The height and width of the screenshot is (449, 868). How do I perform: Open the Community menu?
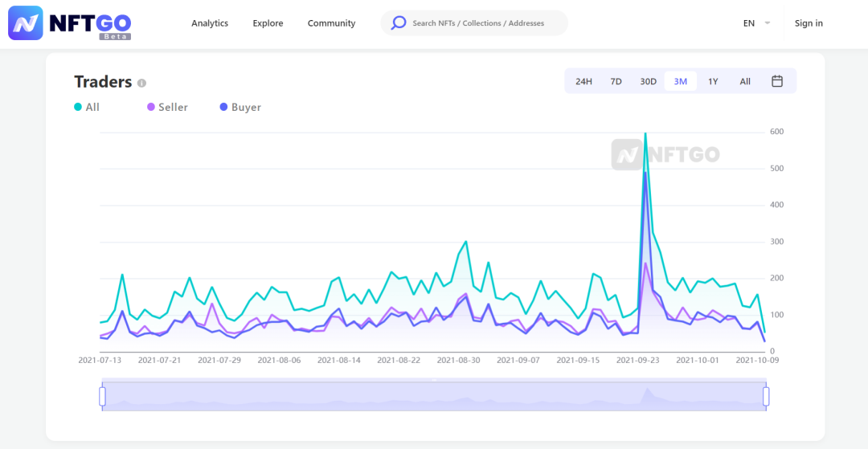coord(331,23)
